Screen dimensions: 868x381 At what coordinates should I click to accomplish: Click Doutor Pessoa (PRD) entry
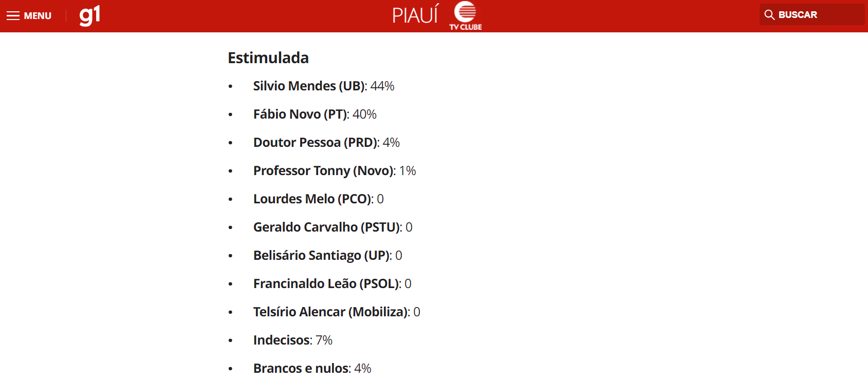[326, 142]
